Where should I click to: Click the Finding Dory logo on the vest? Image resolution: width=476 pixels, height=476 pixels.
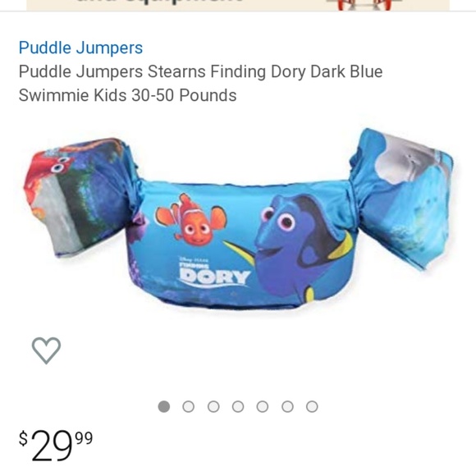[x=214, y=272]
